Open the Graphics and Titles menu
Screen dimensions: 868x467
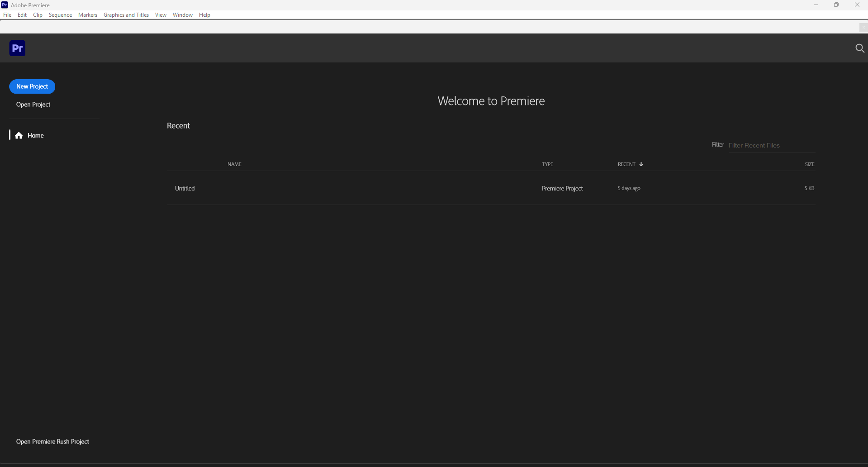[x=126, y=15]
